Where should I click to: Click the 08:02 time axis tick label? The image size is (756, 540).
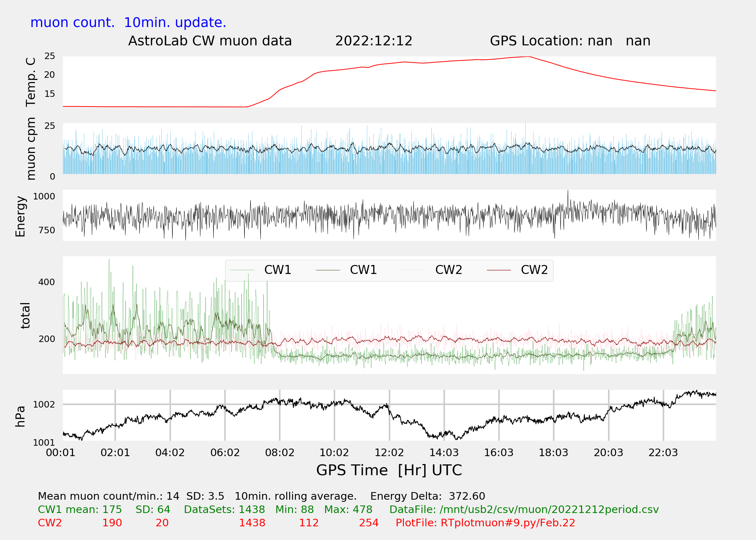(280, 453)
